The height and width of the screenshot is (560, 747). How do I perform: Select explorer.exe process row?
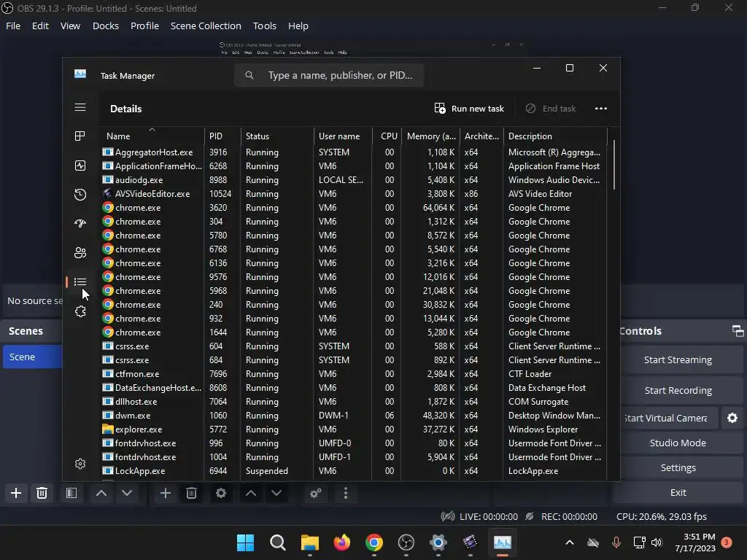354,429
